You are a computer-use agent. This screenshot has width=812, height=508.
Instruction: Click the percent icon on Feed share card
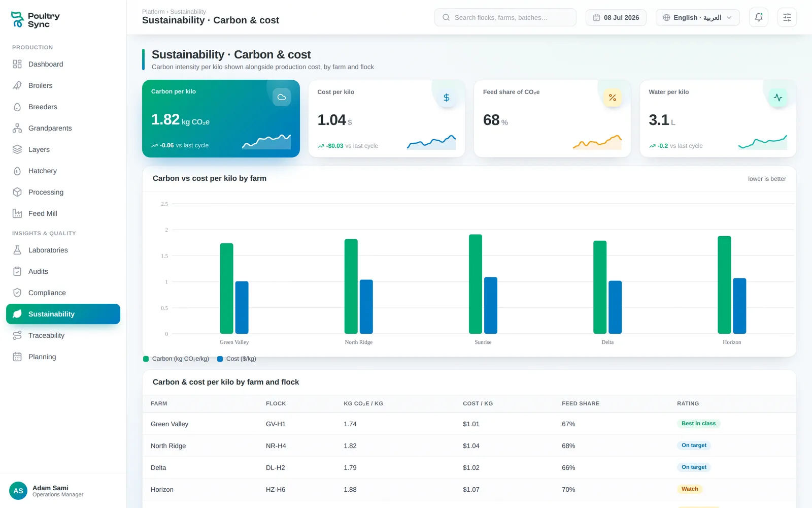click(x=613, y=98)
